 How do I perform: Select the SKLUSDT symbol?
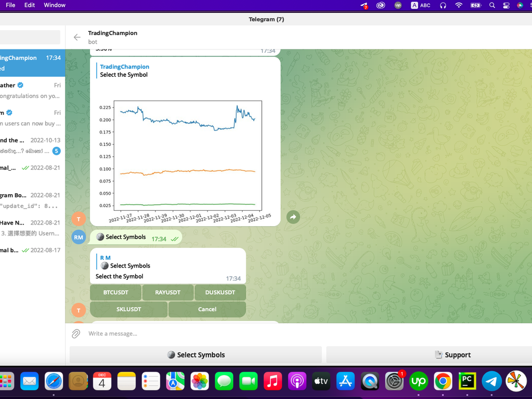[x=128, y=309]
